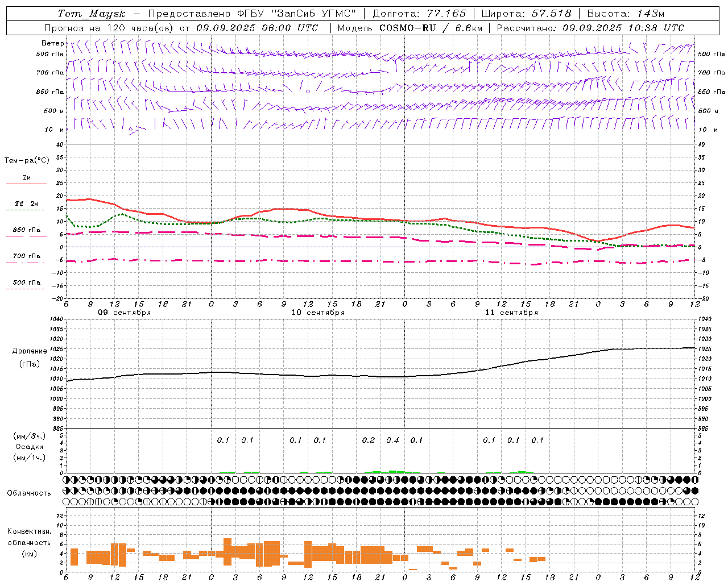Click the (гПа) unit under Давление
The image size is (728, 582).
30,364
